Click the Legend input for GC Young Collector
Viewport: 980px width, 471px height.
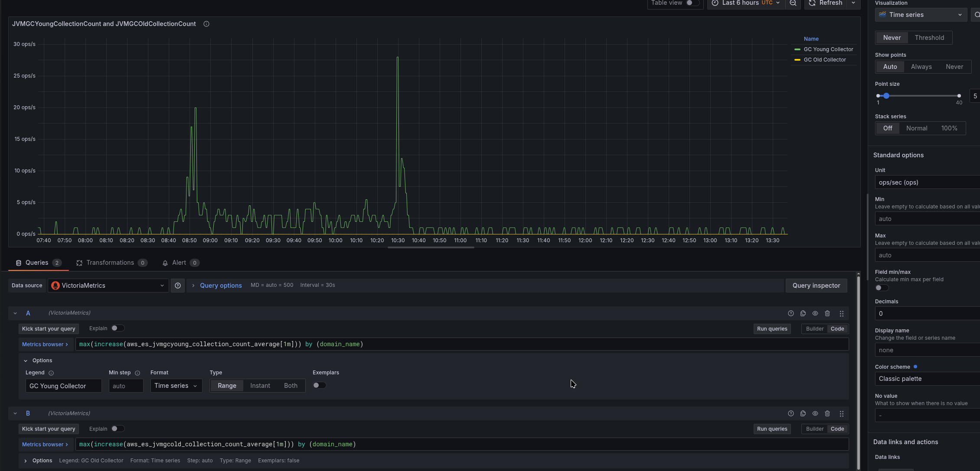pyautogui.click(x=63, y=386)
